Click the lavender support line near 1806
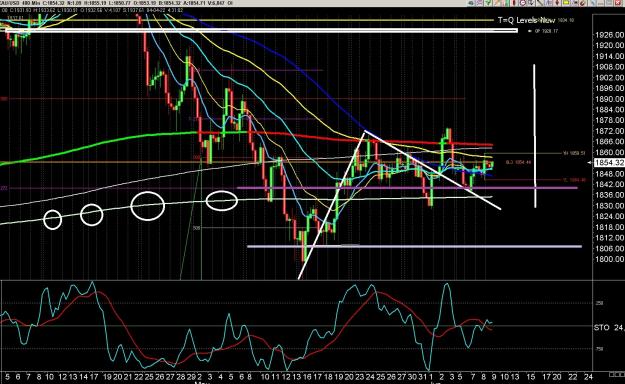The image size is (625, 384). click(x=415, y=246)
